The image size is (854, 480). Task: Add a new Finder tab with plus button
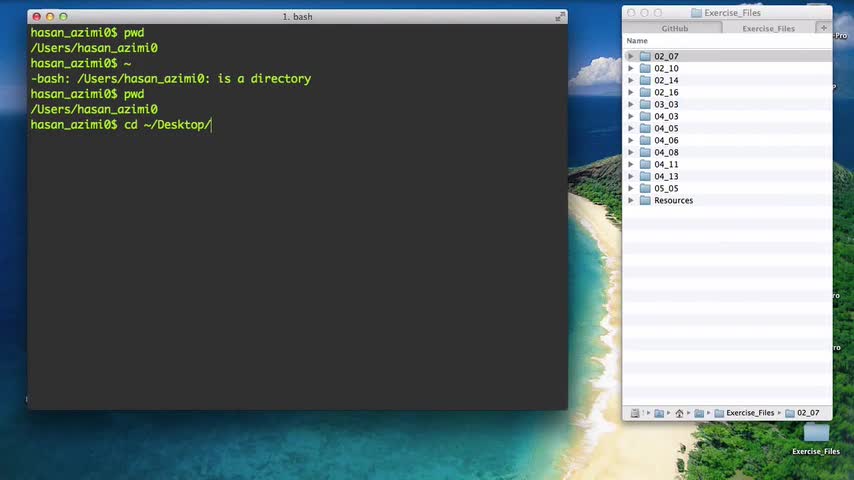(824, 28)
